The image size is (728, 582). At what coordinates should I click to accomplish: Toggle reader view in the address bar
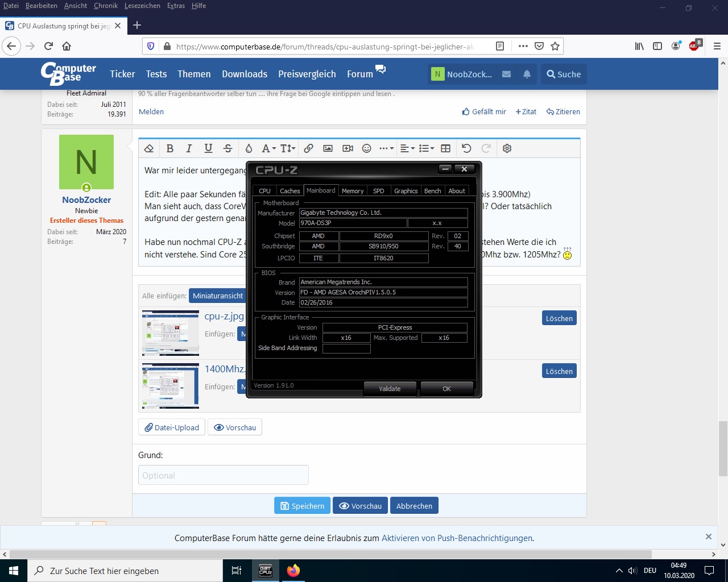tap(500, 46)
